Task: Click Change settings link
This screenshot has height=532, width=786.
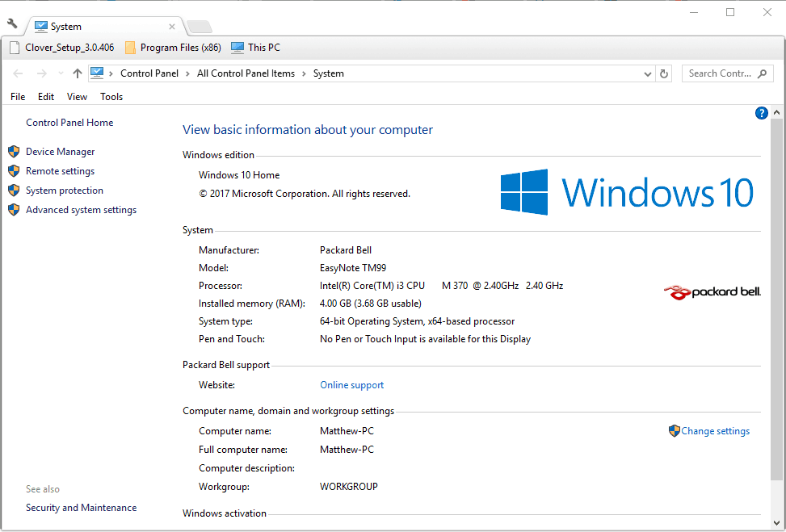Action: point(714,431)
